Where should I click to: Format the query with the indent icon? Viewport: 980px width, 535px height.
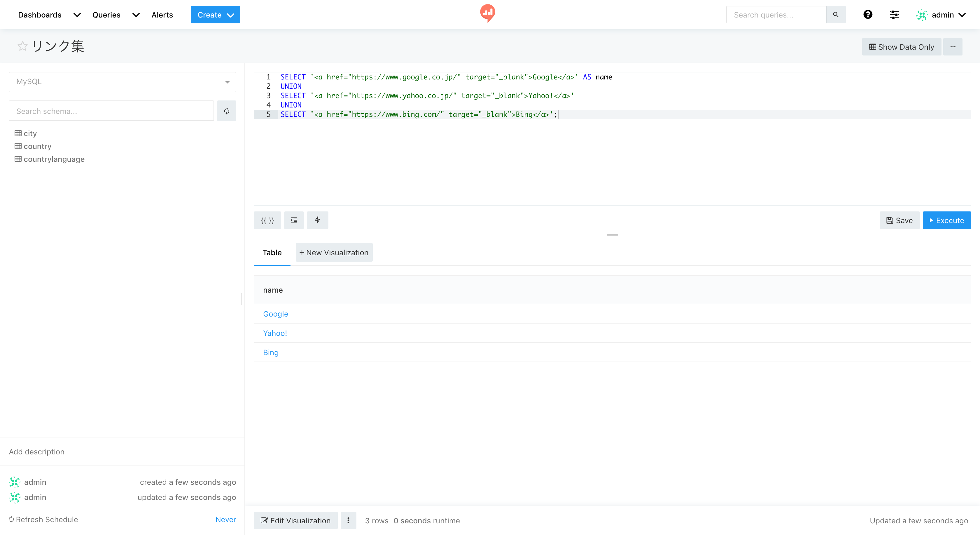click(x=294, y=220)
